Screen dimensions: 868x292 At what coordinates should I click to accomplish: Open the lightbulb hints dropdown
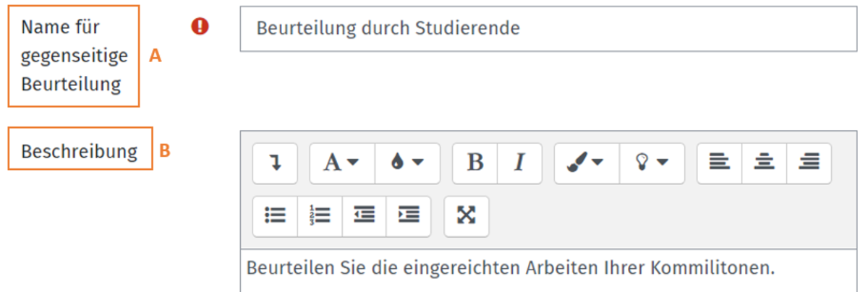(x=652, y=163)
